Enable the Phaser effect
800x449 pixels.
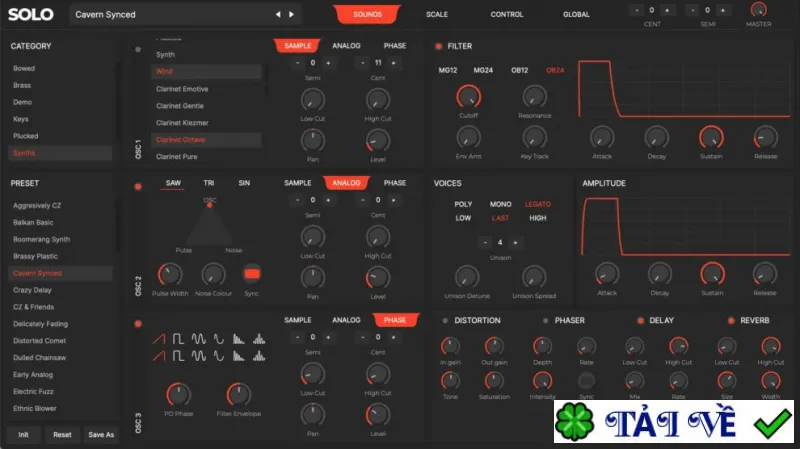tap(545, 321)
